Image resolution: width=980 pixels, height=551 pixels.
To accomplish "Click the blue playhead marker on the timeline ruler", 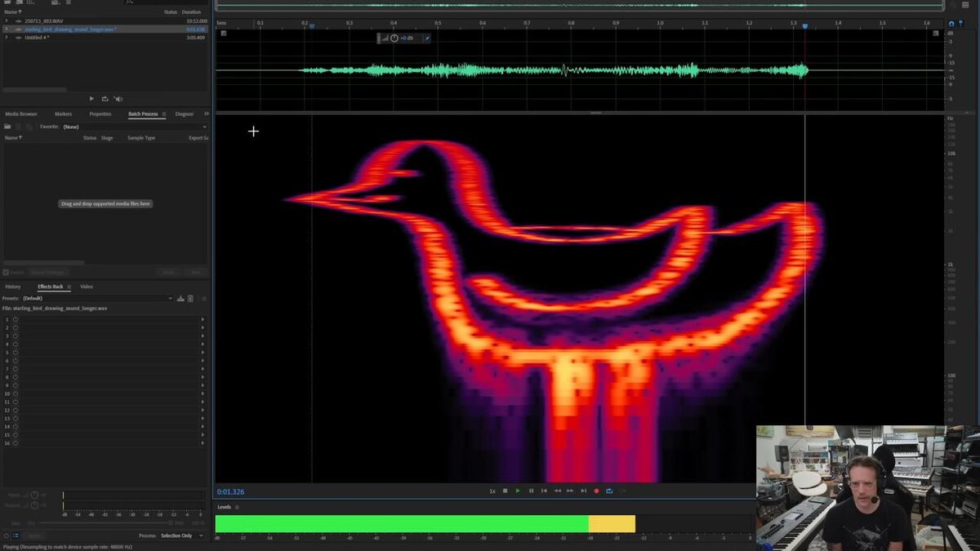I will point(804,26).
